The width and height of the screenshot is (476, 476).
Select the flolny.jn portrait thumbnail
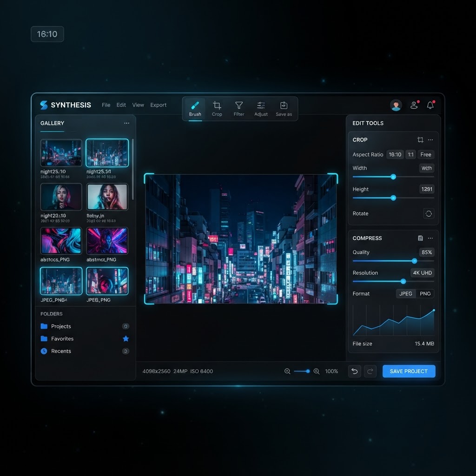click(107, 197)
